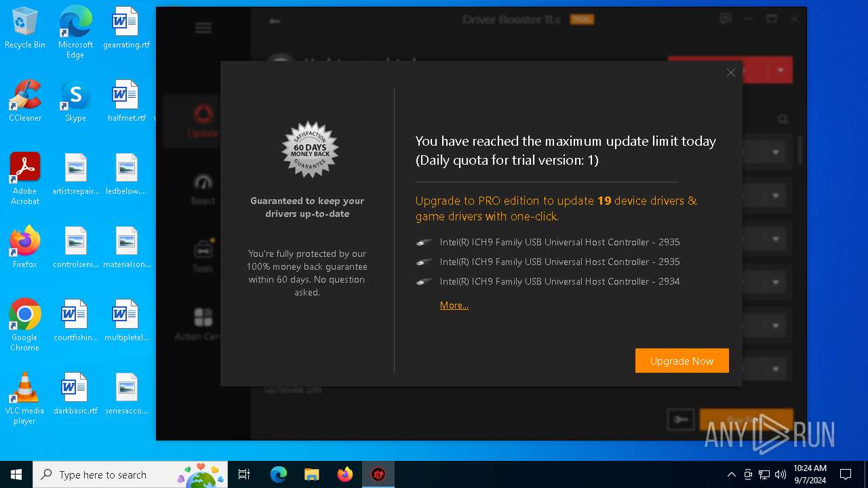The width and height of the screenshot is (868, 488).
Task: Open the Recycle Bin desktop icon
Action: 25,28
